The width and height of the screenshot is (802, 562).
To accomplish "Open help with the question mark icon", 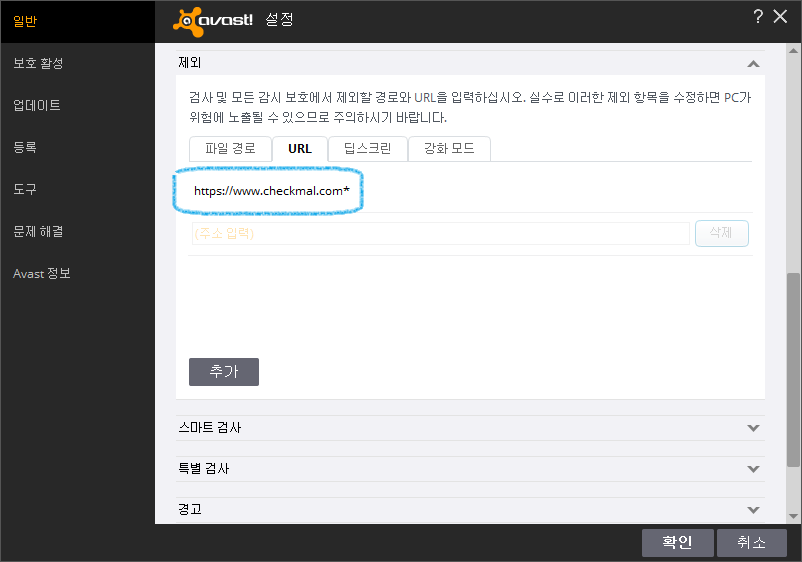I will (759, 16).
